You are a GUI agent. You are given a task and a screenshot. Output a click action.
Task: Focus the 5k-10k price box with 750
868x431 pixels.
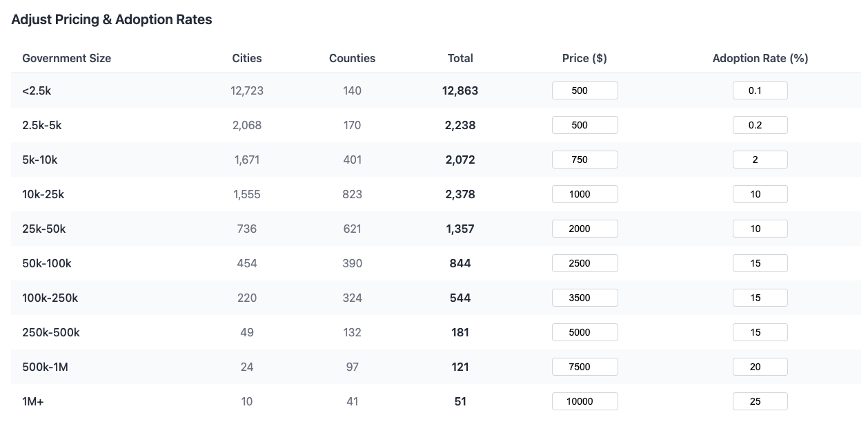pos(584,160)
